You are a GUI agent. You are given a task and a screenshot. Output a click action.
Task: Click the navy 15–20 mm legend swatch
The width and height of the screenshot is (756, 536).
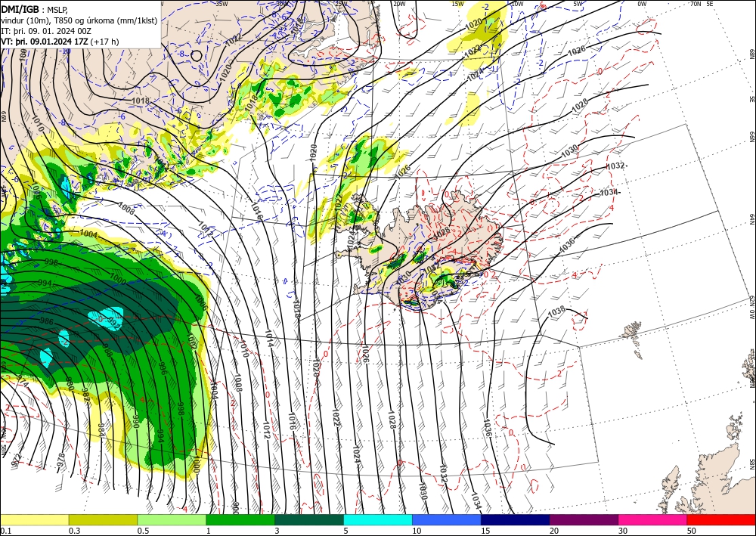click(515, 519)
